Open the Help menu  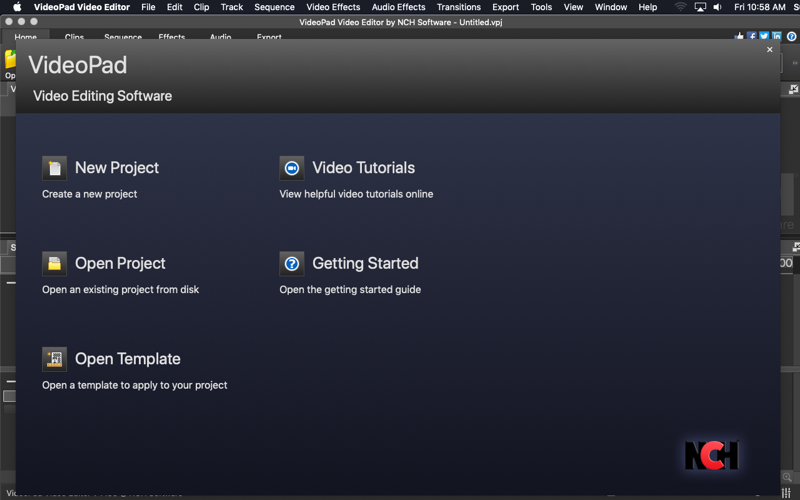point(647,7)
